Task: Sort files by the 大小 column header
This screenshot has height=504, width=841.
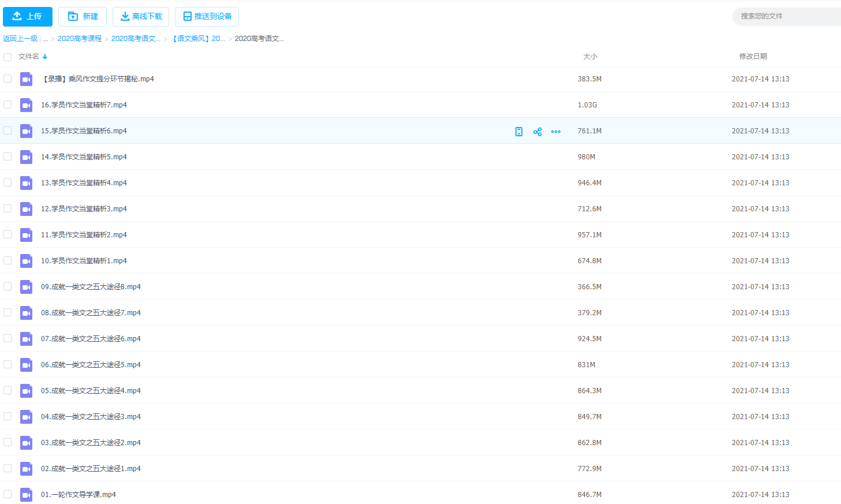Action: click(x=590, y=57)
